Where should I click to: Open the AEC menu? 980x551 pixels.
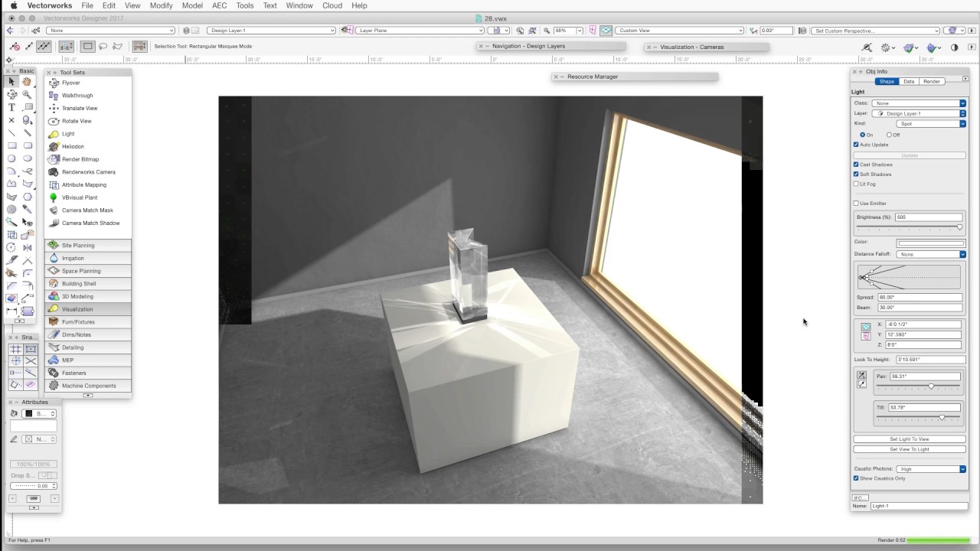click(x=220, y=5)
